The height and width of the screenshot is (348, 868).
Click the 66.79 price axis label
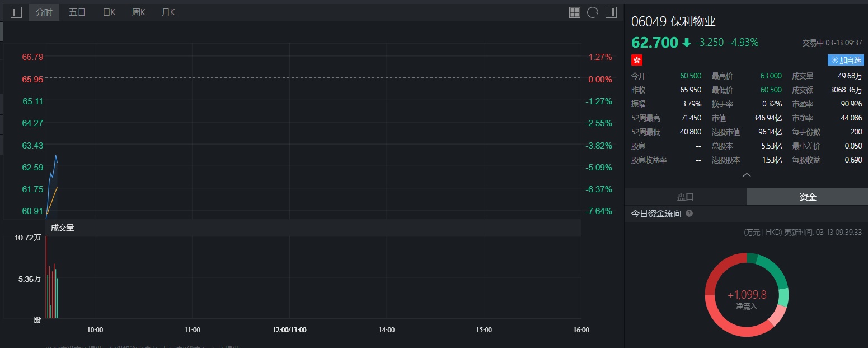[32, 57]
